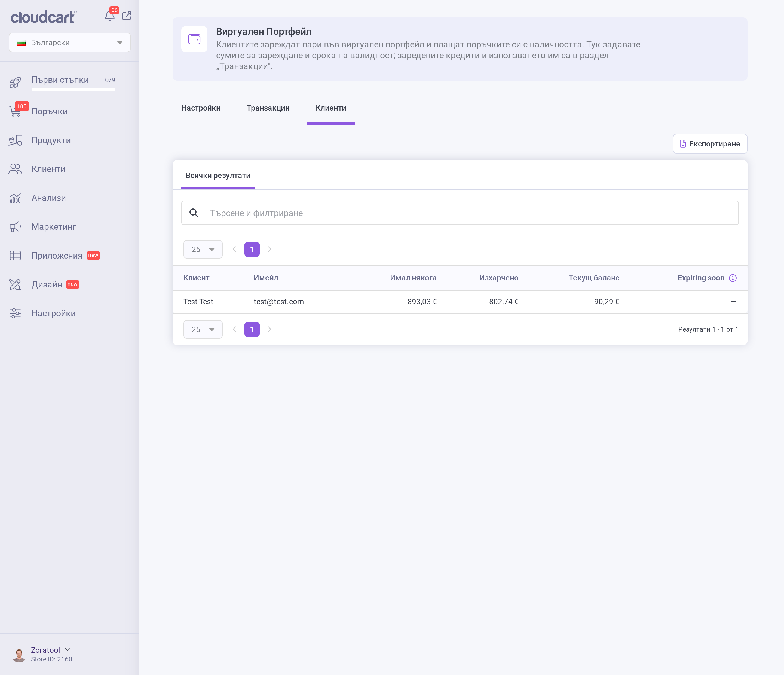Screen dimensions: 784x675
Task: Click the Текущ баланс column header
Action: pyautogui.click(x=594, y=278)
